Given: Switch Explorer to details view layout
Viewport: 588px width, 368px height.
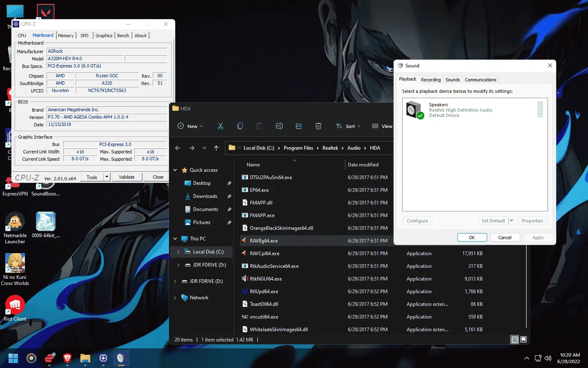Looking at the screenshot, I should tap(515, 339).
